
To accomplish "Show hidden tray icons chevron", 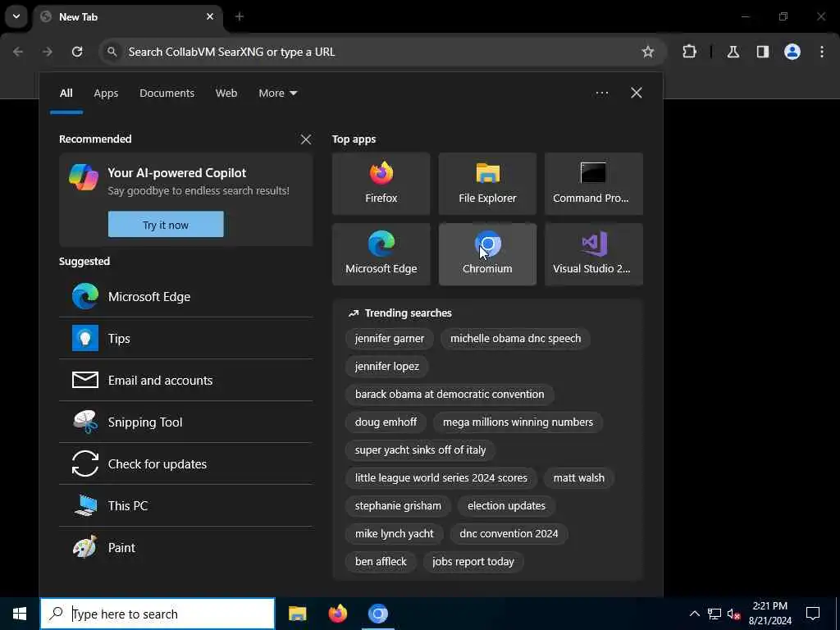I will click(x=694, y=614).
